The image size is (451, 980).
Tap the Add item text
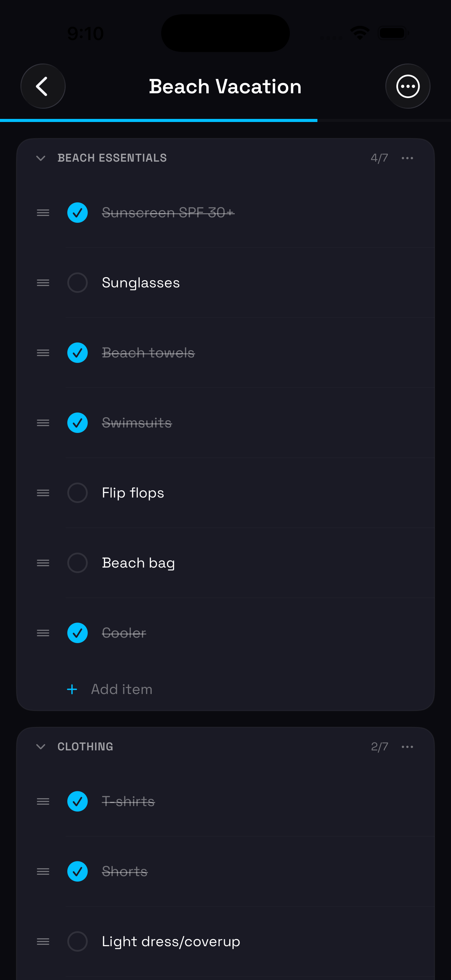click(122, 689)
